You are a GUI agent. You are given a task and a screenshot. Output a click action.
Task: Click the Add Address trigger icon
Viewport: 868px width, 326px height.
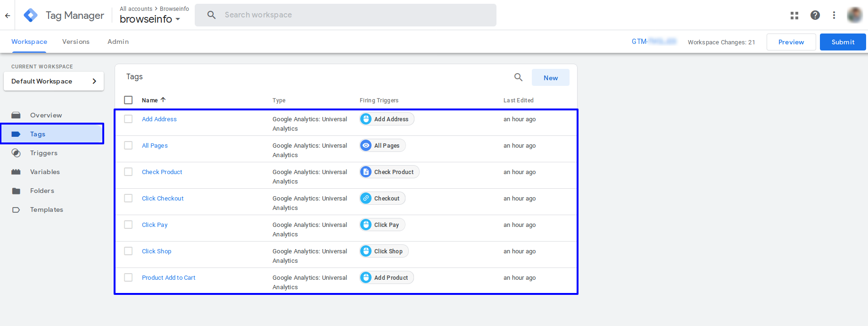point(366,119)
